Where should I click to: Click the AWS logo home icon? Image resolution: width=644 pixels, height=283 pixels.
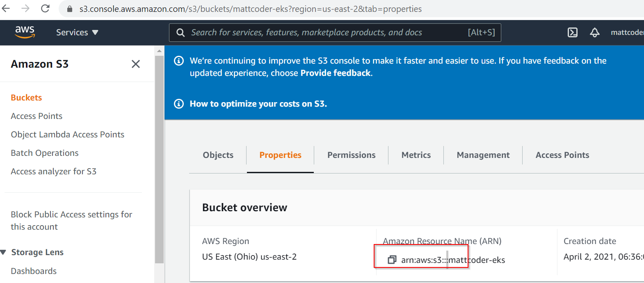pos(25,32)
